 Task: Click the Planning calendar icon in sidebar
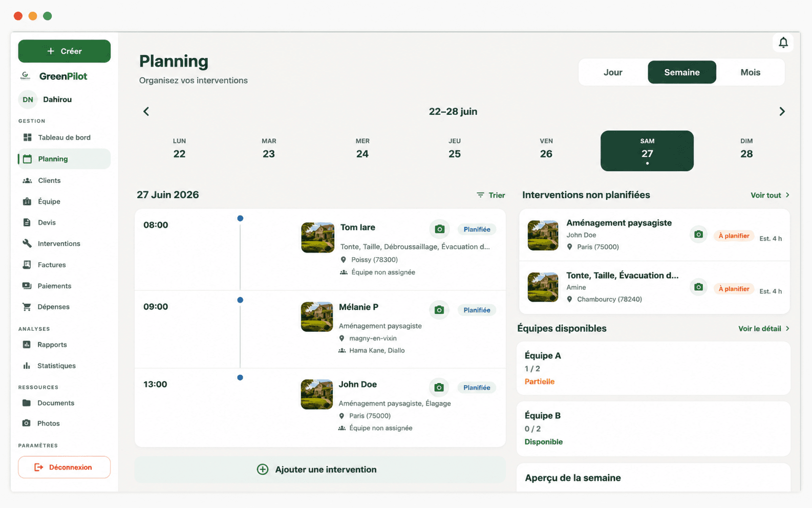pos(27,159)
